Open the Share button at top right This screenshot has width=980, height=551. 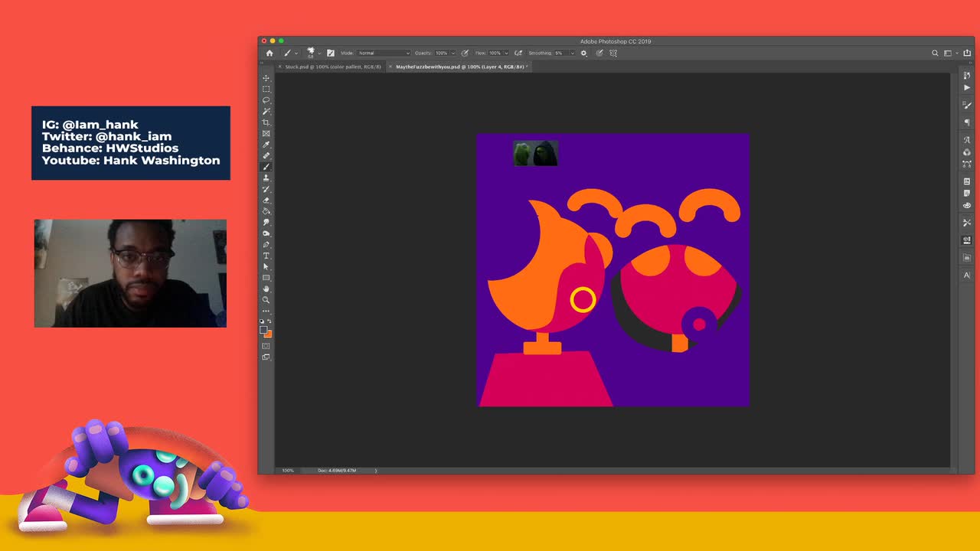click(967, 54)
